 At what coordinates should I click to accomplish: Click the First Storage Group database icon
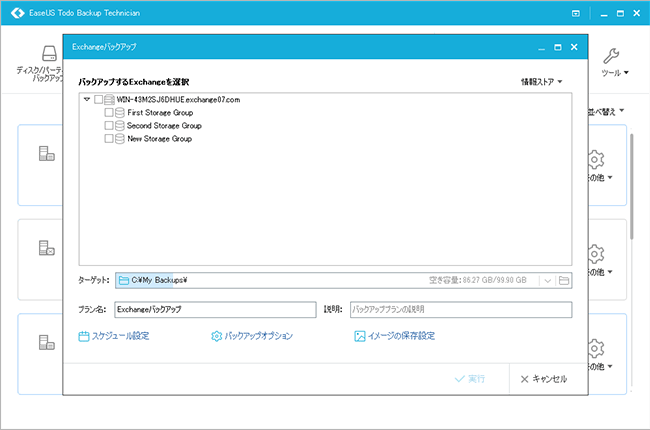click(x=120, y=112)
